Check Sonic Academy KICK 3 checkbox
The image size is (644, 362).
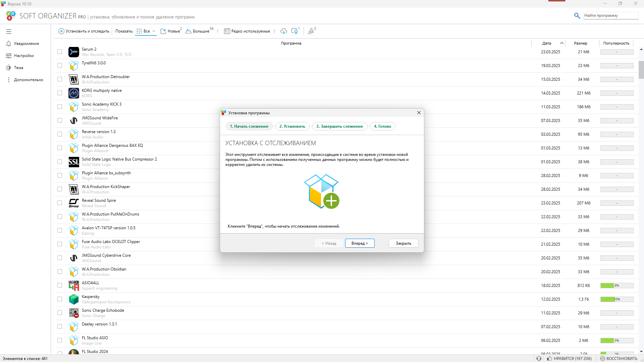(x=60, y=107)
